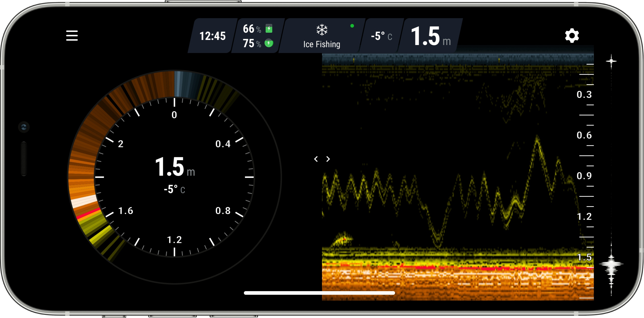Tap the large sonar echo waveform icon
This screenshot has height=318, width=644.
pyautogui.click(x=611, y=264)
